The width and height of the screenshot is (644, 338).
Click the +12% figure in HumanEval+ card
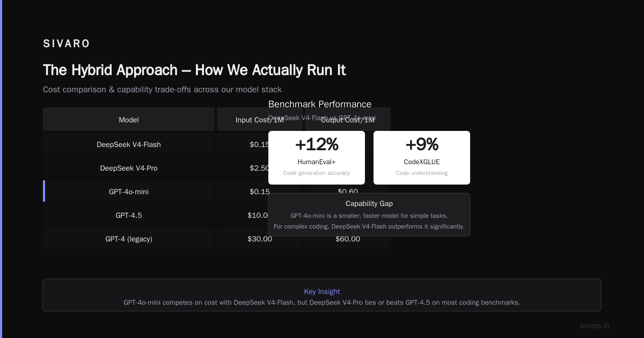point(317,144)
